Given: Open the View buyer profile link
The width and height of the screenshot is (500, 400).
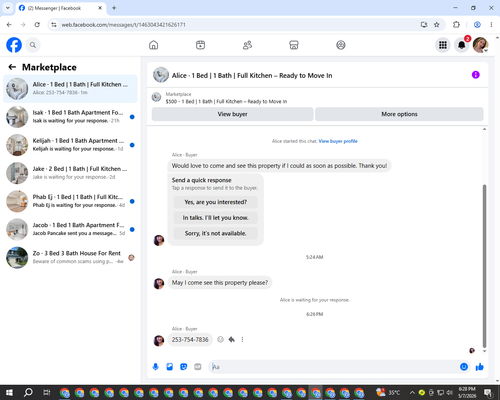Looking at the screenshot, I should point(338,141).
